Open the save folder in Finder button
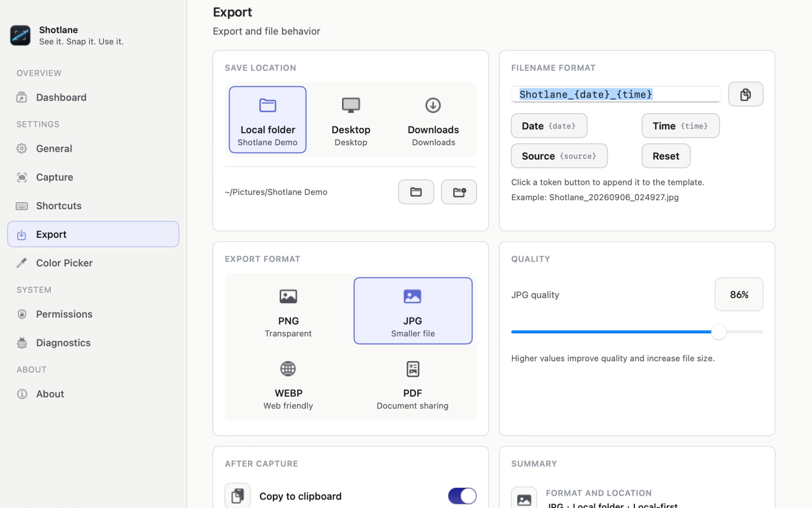 click(416, 192)
